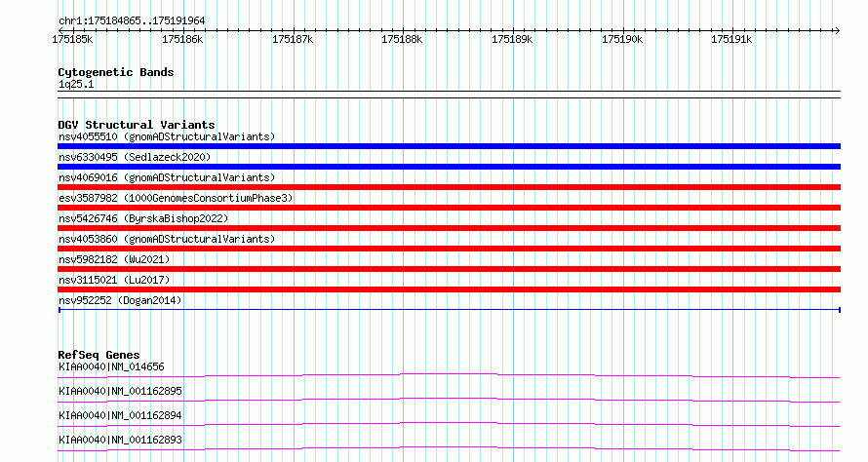
Task: Click the 1q25.1 cytogenetic band bar
Action: point(449,95)
